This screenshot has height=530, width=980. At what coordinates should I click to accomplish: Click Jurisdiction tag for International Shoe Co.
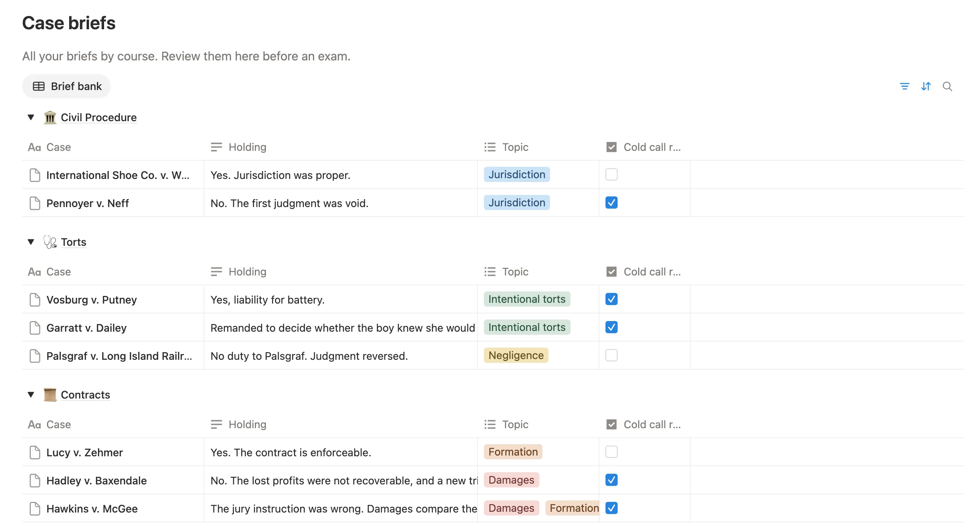pos(517,175)
